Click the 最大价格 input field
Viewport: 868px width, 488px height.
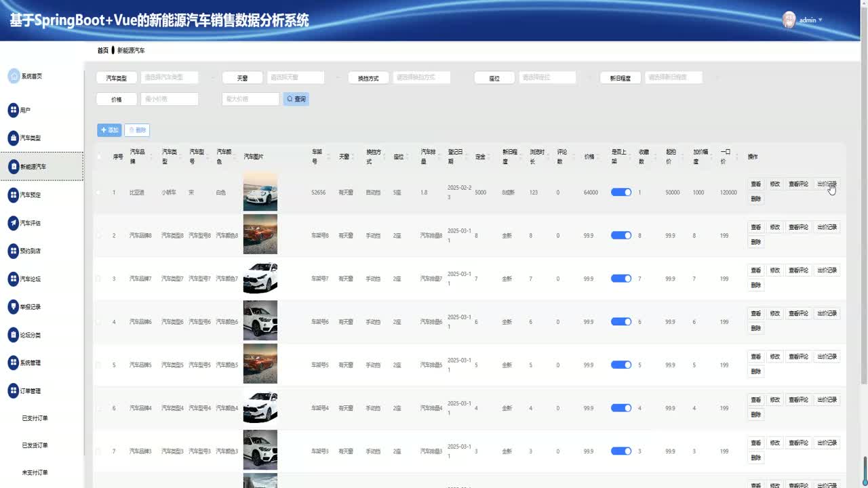pos(250,99)
